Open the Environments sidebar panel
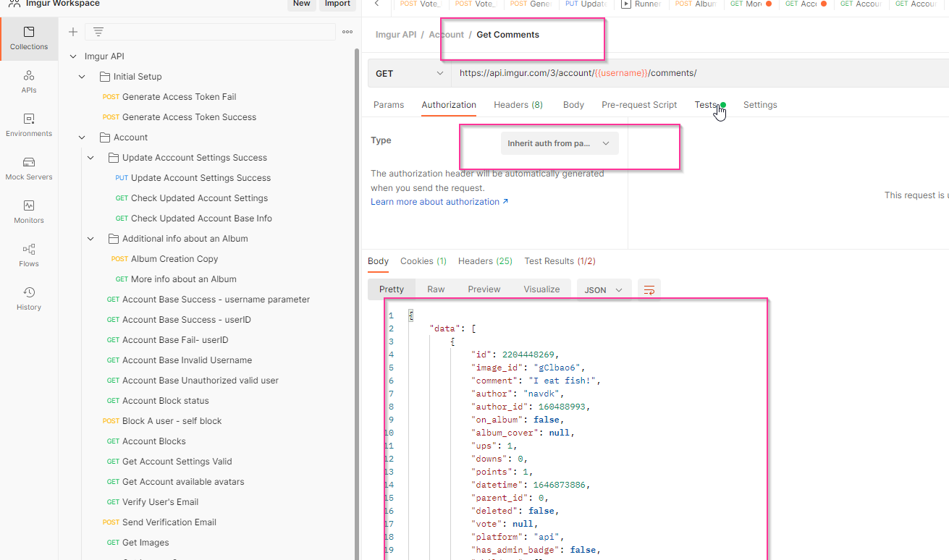 tap(29, 125)
